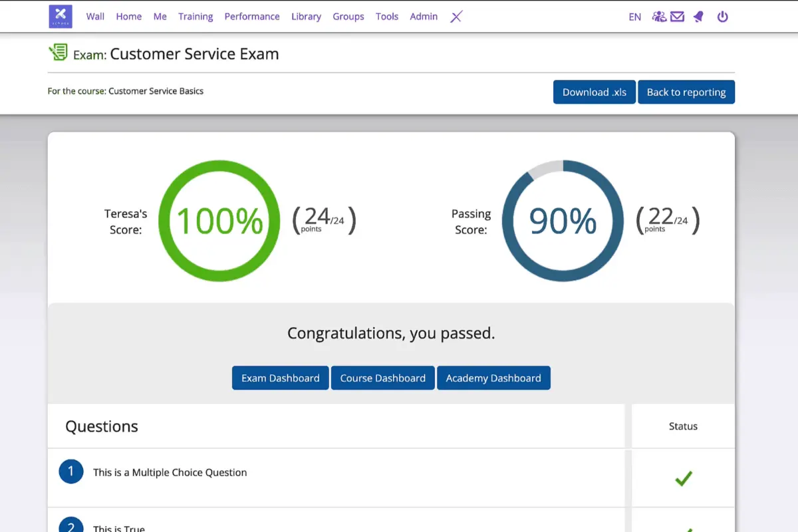Open the Groups menu
The width and height of the screenshot is (798, 532).
pyautogui.click(x=348, y=17)
